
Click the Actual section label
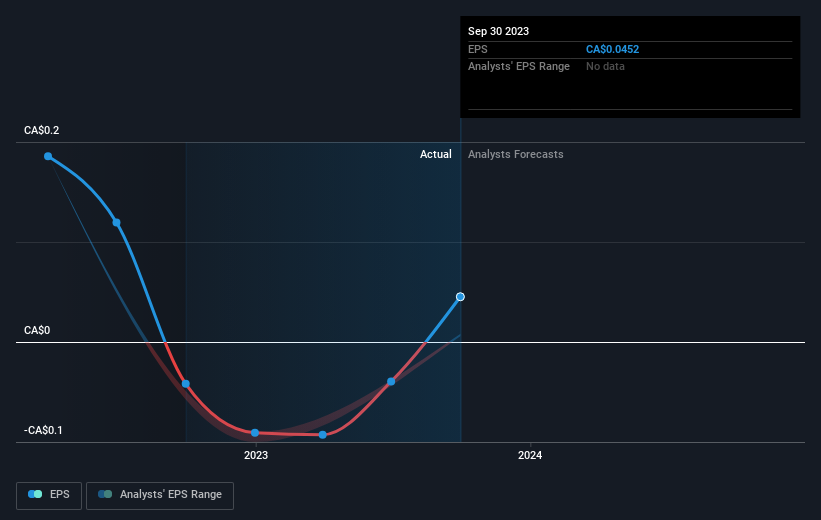click(436, 154)
